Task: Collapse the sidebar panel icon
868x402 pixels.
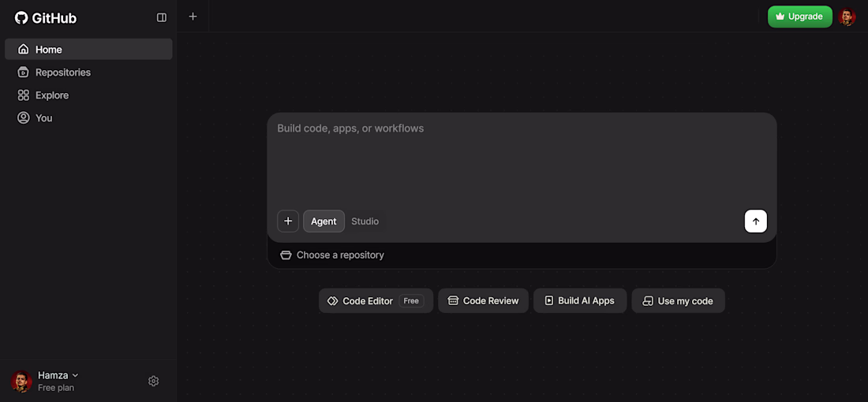Action: pyautogui.click(x=162, y=17)
